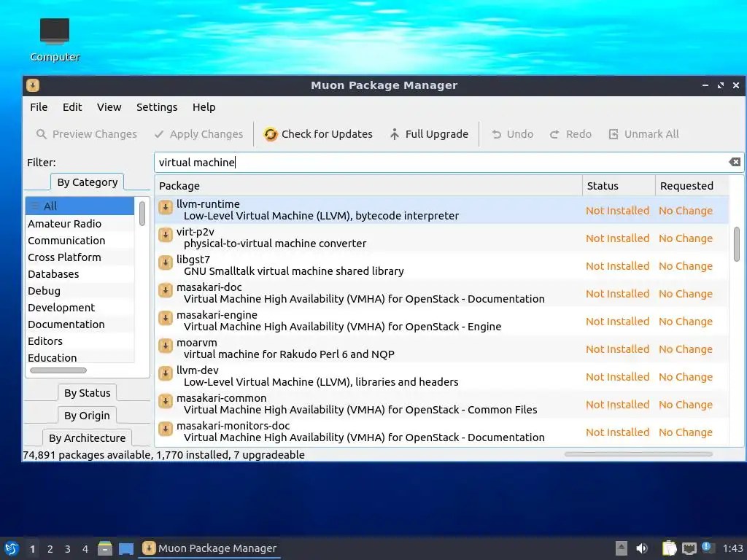
Task: Click the virt-p2v package icon
Action: (166, 235)
